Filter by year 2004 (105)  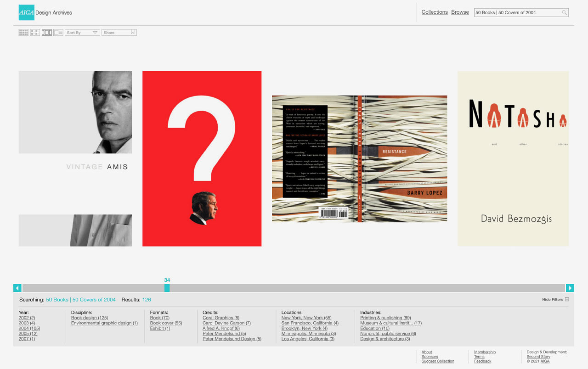point(29,329)
